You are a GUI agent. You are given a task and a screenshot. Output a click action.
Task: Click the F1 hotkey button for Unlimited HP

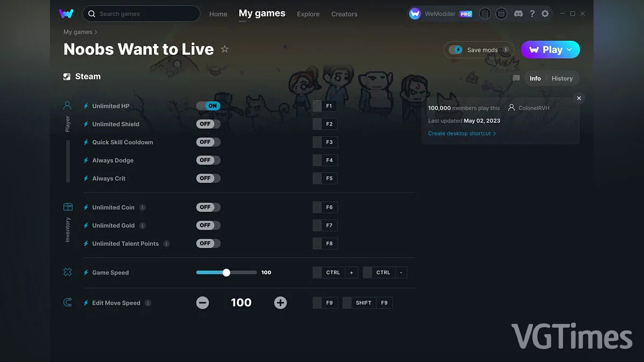[x=325, y=106]
